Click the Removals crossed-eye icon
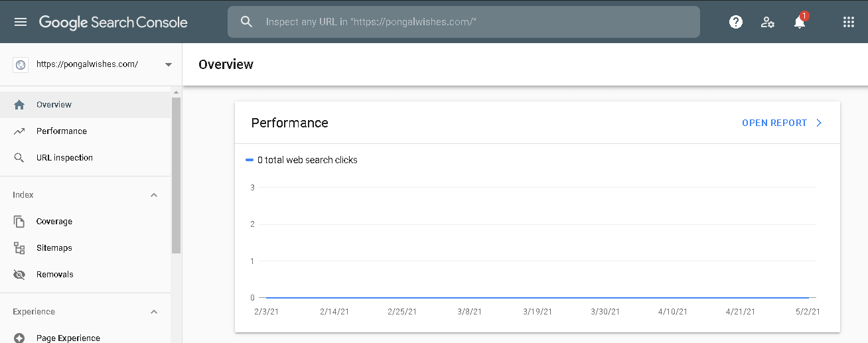Screen dimensions: 868x343 (x=19, y=275)
